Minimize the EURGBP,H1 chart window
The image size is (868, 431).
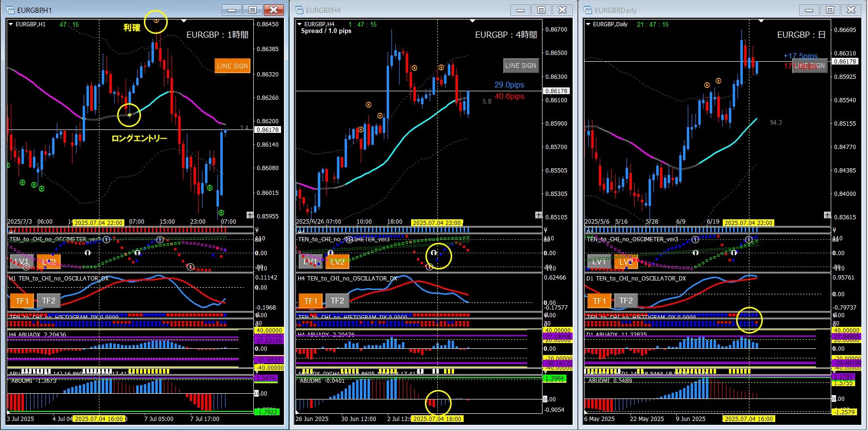tap(232, 10)
